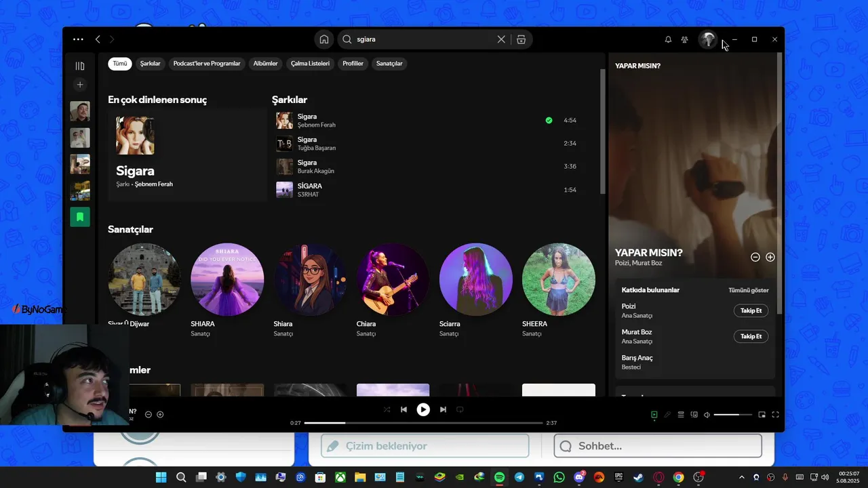Screen dimensions: 868x488
Task: Open Chiara artist thumbnail
Action: (393, 279)
